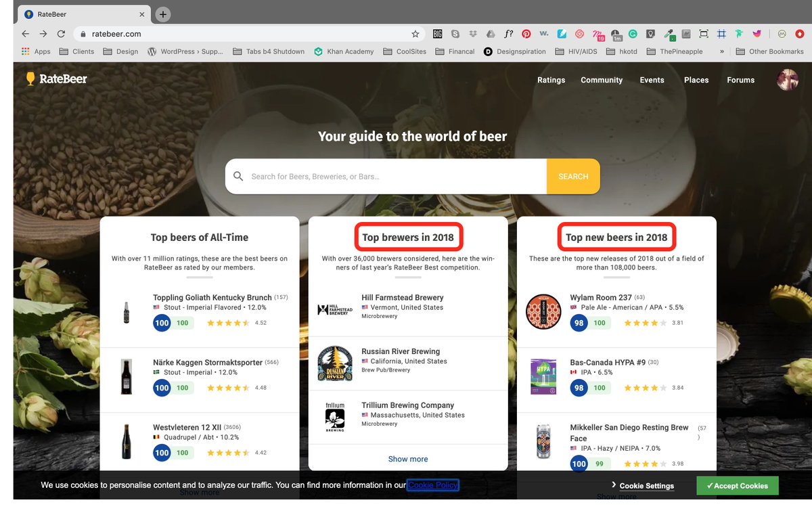812x515 pixels.
Task: Open the Places nav item
Action: [x=696, y=80]
